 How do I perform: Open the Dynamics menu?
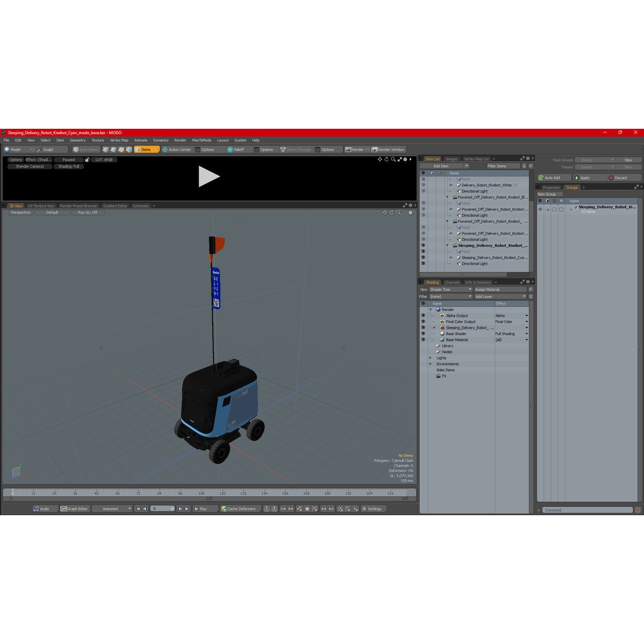[x=160, y=141]
